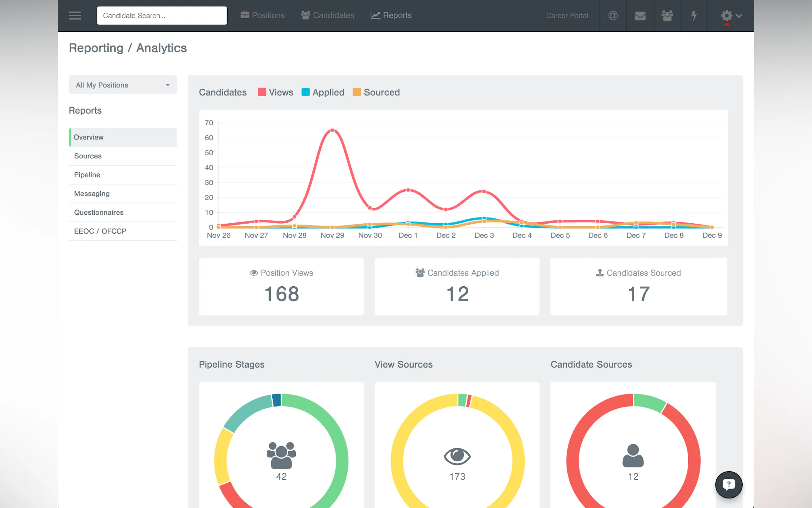Viewport: 812px width, 508px height.
Task: Click the @ mentions icon
Action: 613,15
